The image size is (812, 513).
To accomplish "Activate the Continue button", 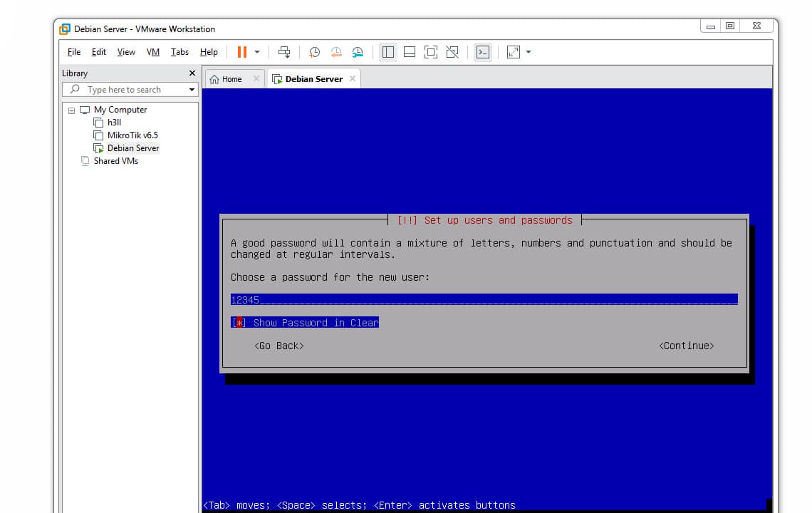I will pyautogui.click(x=686, y=346).
